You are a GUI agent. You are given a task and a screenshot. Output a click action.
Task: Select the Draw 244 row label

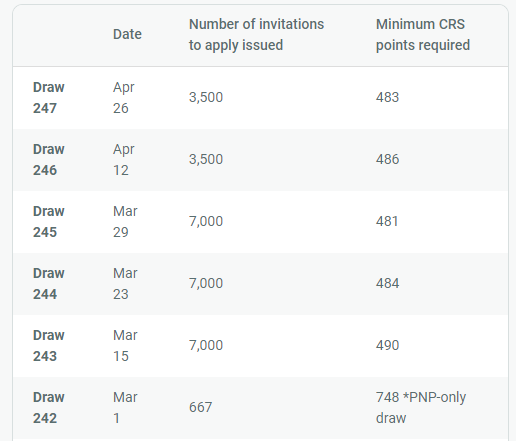click(x=49, y=284)
